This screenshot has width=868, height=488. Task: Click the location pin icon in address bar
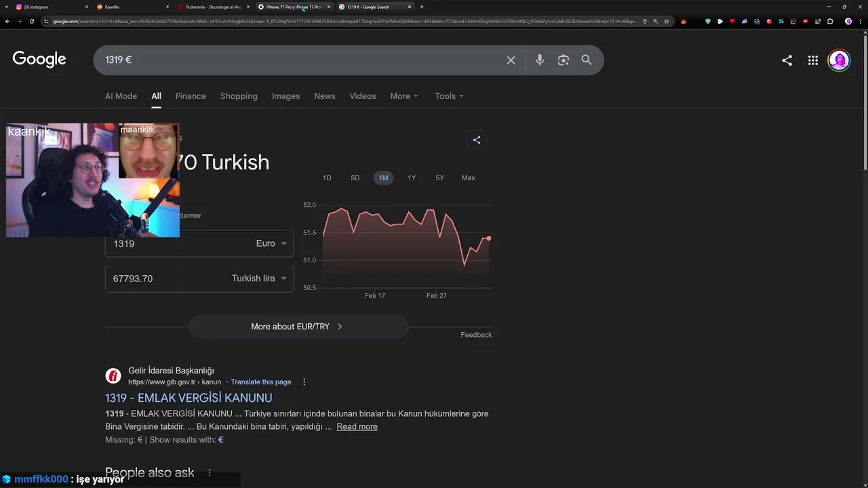[x=644, y=21]
